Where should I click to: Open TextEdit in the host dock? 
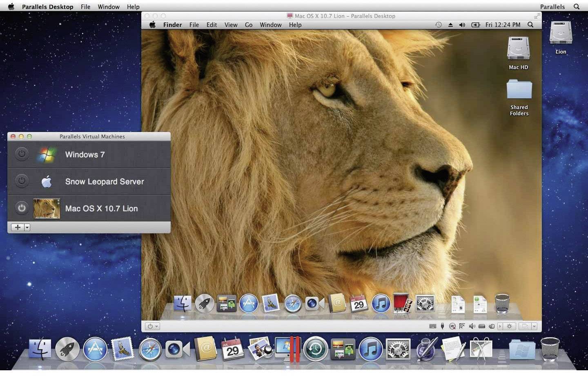coord(454,349)
